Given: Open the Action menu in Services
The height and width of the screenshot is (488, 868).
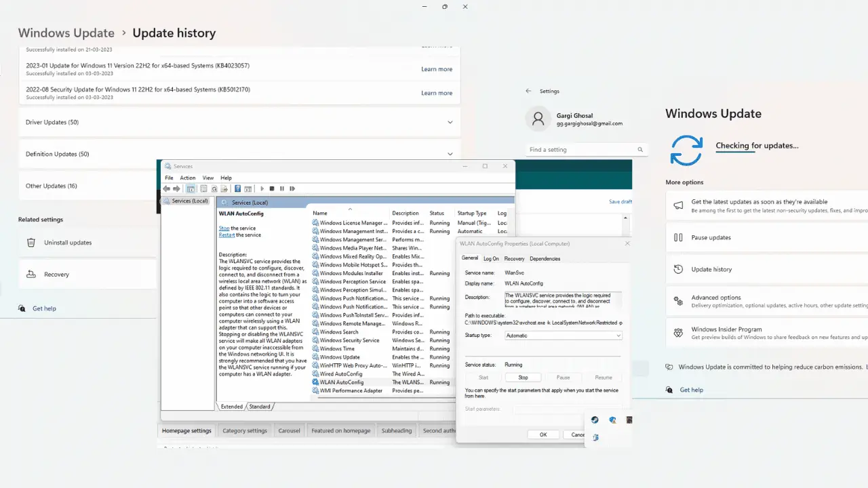Looking at the screenshot, I should [x=188, y=178].
